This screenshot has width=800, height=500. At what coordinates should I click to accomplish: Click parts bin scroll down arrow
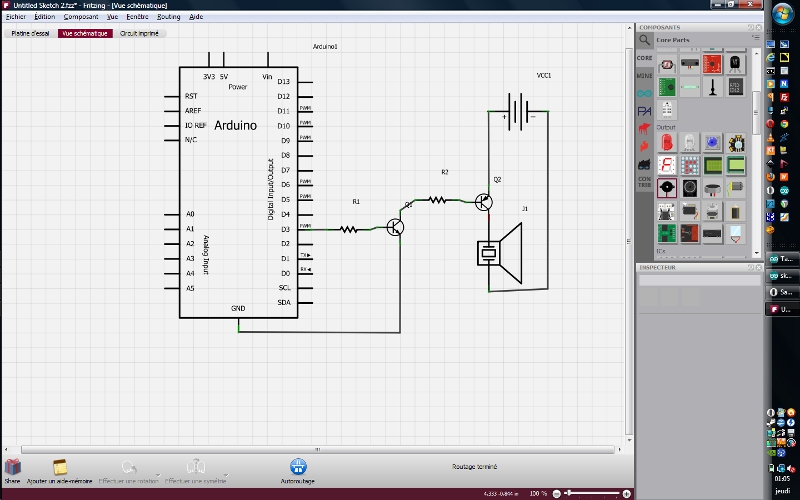[756, 253]
